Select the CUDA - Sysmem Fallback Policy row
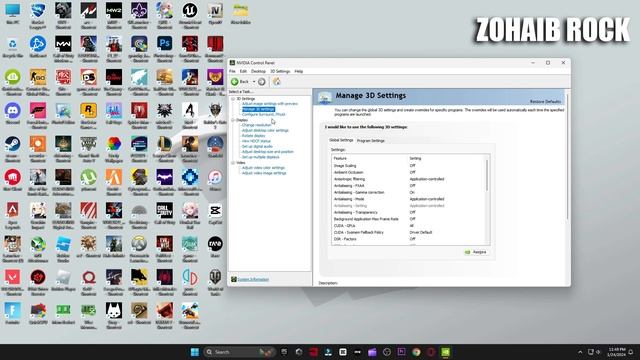This screenshot has height=360, width=640. pos(409,232)
